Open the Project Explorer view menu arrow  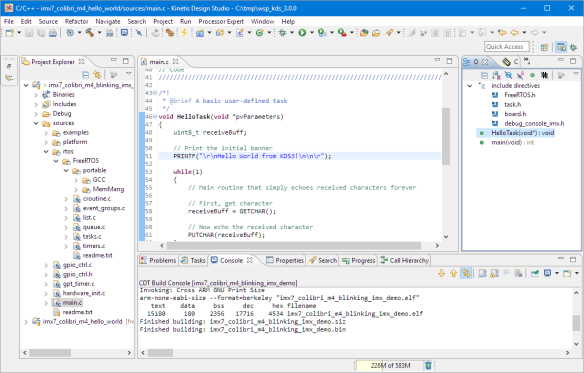[x=128, y=74]
